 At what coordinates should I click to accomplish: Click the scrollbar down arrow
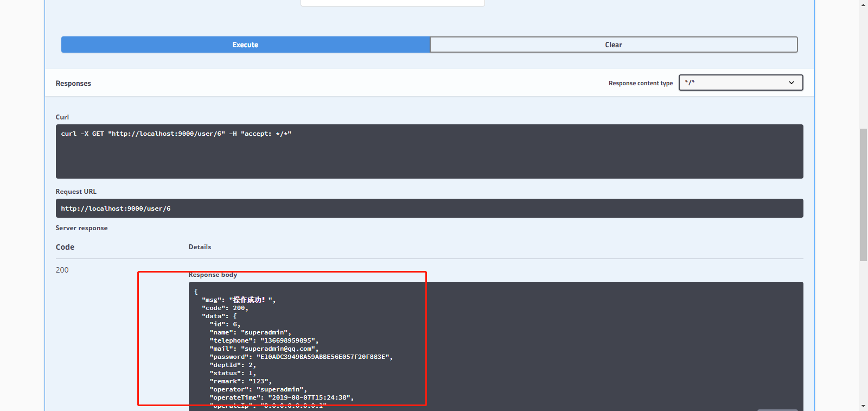tap(863, 406)
